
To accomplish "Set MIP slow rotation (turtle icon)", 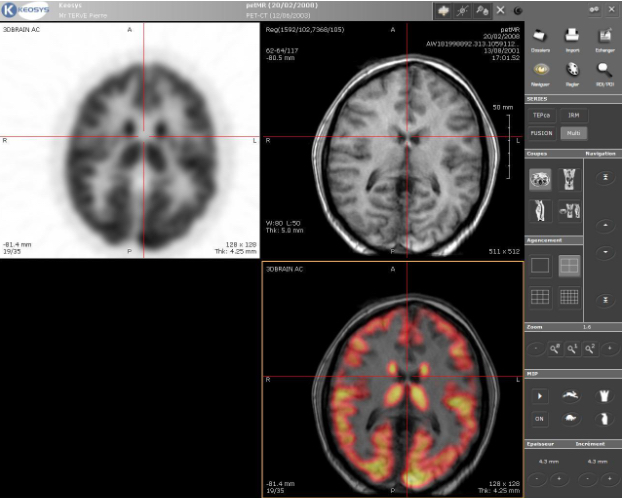I will [x=572, y=420].
